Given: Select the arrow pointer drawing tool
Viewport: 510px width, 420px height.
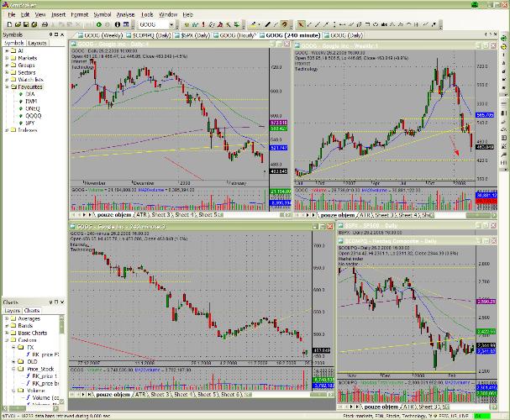Looking at the screenshot, I should pyautogui.click(x=301, y=24).
